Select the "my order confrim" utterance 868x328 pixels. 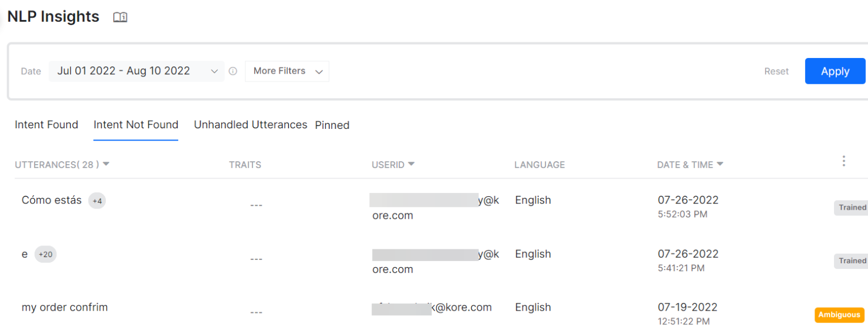(65, 307)
